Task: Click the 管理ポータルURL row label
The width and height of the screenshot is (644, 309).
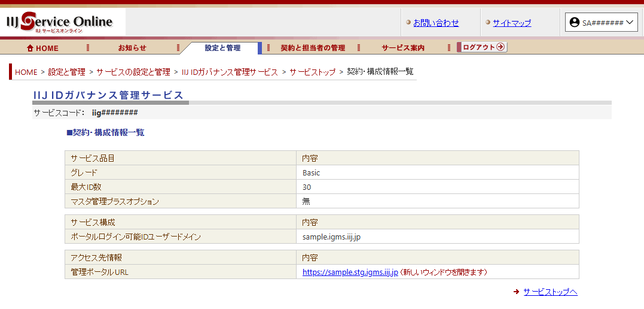Action: [181, 272]
